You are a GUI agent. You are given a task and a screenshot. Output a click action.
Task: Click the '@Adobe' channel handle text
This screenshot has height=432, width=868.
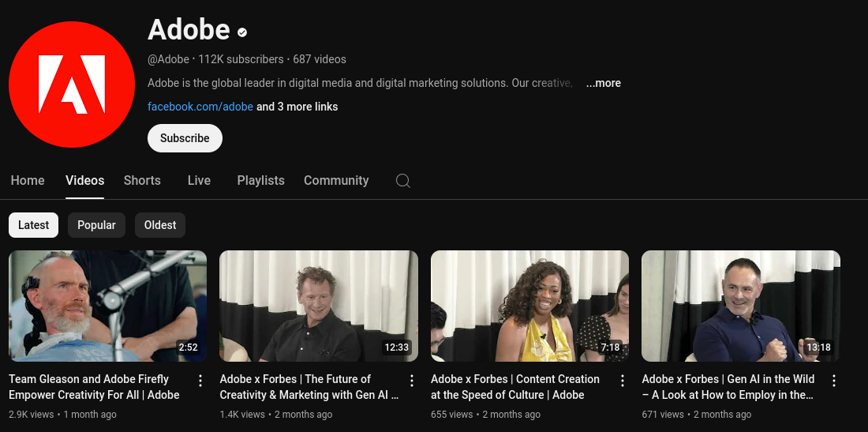click(168, 59)
